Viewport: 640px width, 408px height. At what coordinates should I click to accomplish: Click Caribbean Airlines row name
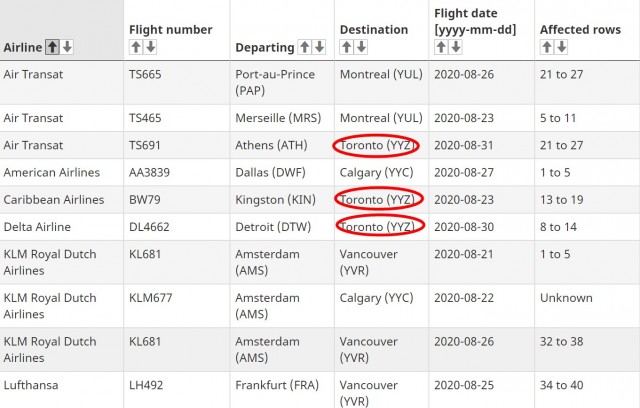click(x=54, y=200)
